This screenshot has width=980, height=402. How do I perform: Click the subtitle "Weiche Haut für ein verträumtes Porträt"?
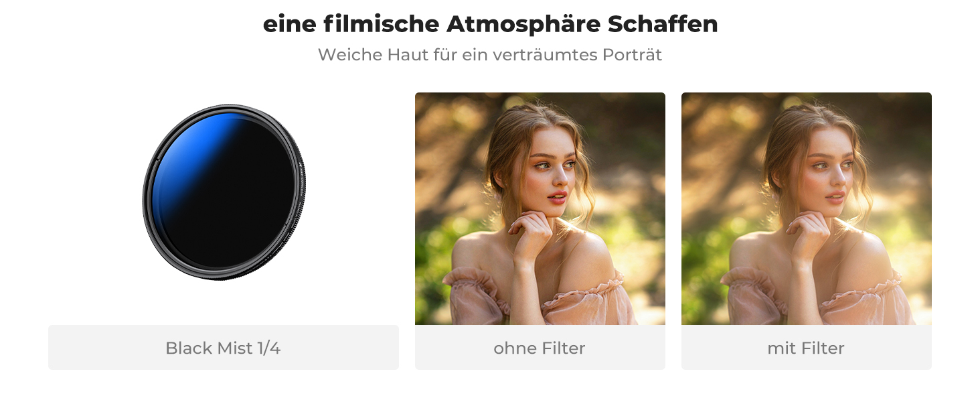pyautogui.click(x=490, y=54)
